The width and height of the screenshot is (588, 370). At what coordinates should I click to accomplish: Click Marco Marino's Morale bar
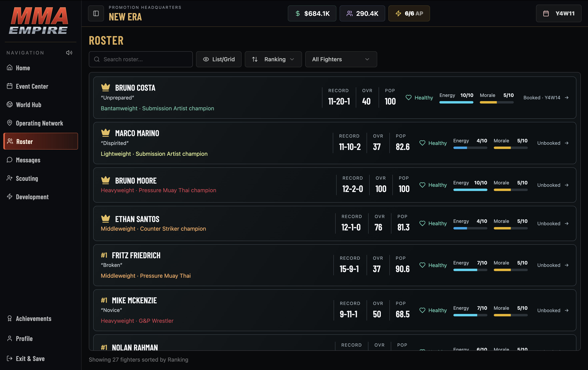pos(510,148)
